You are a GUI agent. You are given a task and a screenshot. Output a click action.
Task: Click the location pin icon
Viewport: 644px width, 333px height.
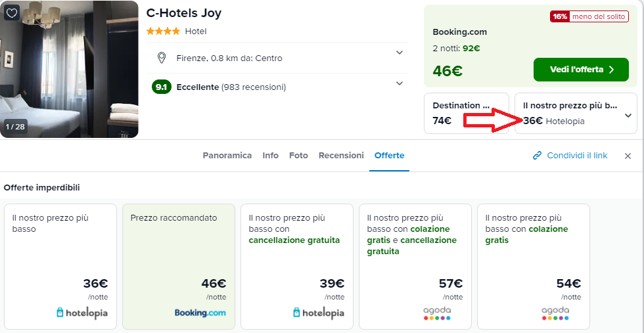click(x=162, y=58)
